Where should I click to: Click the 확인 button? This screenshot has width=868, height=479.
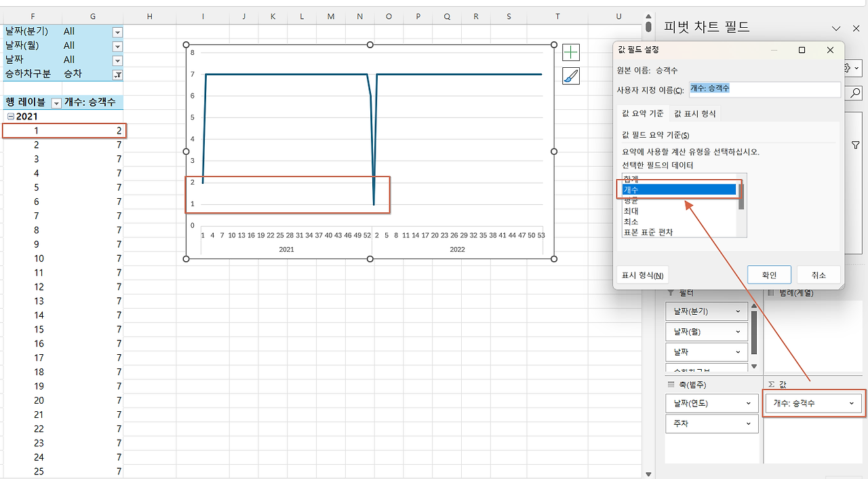pyautogui.click(x=769, y=274)
